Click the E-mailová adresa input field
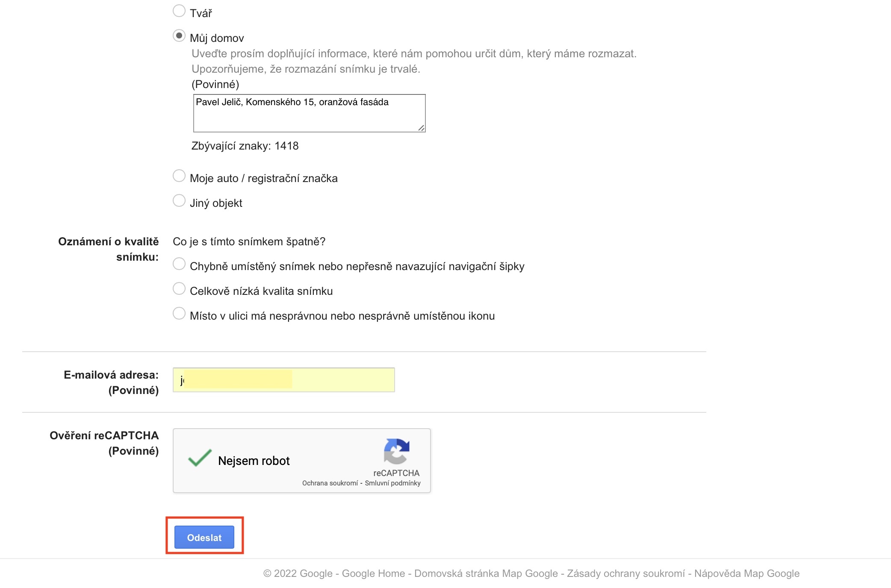This screenshot has width=891, height=588. coord(283,380)
